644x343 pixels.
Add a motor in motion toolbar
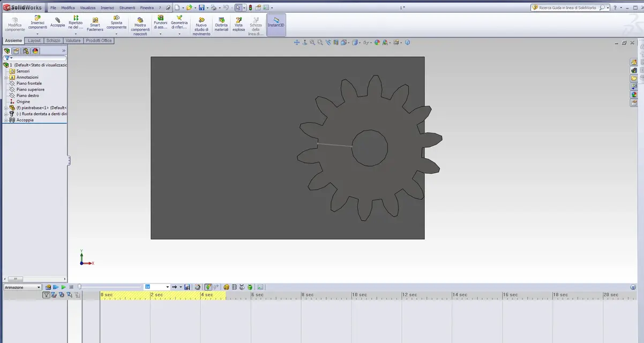tap(227, 287)
